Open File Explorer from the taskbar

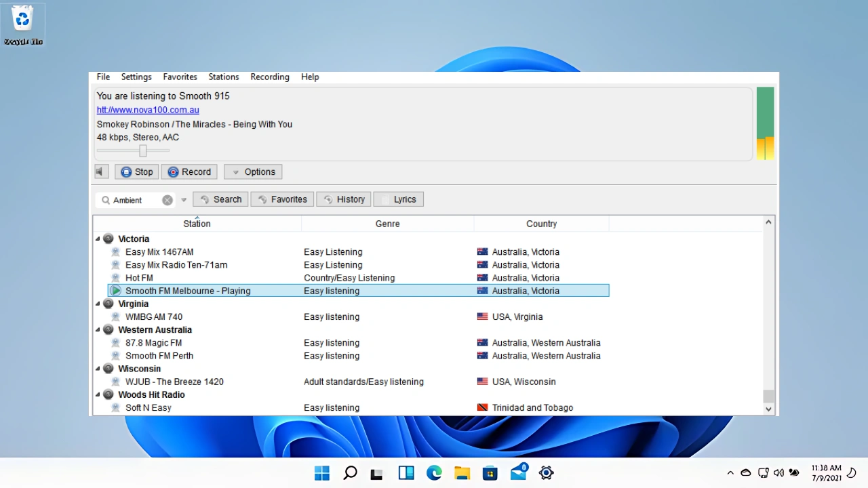coord(462,472)
